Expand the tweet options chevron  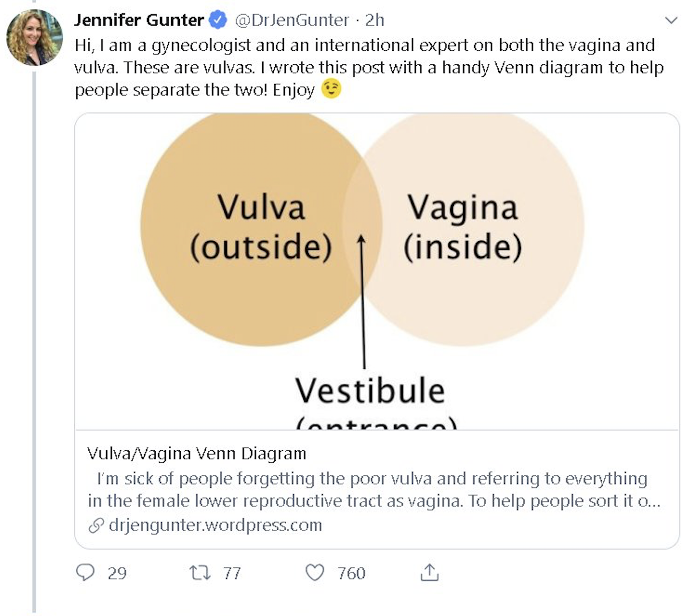(671, 20)
